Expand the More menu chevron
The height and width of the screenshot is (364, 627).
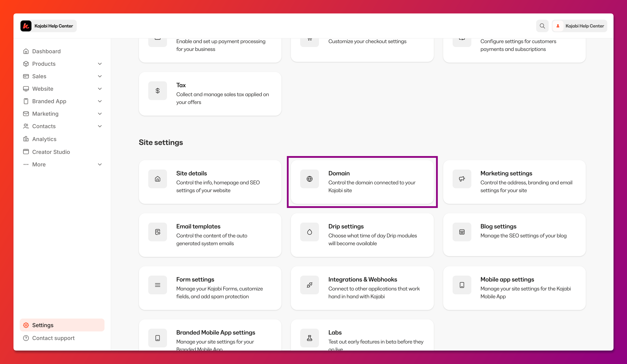point(100,164)
